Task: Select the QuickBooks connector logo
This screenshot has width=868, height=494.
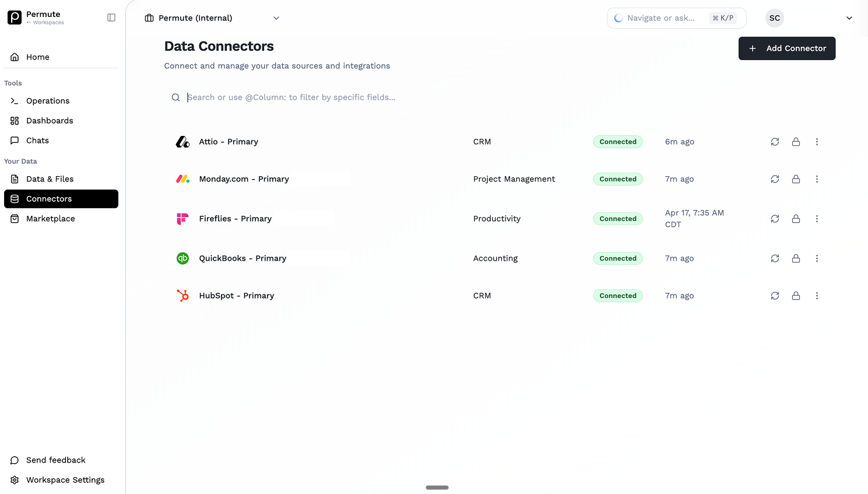Action: click(x=182, y=258)
